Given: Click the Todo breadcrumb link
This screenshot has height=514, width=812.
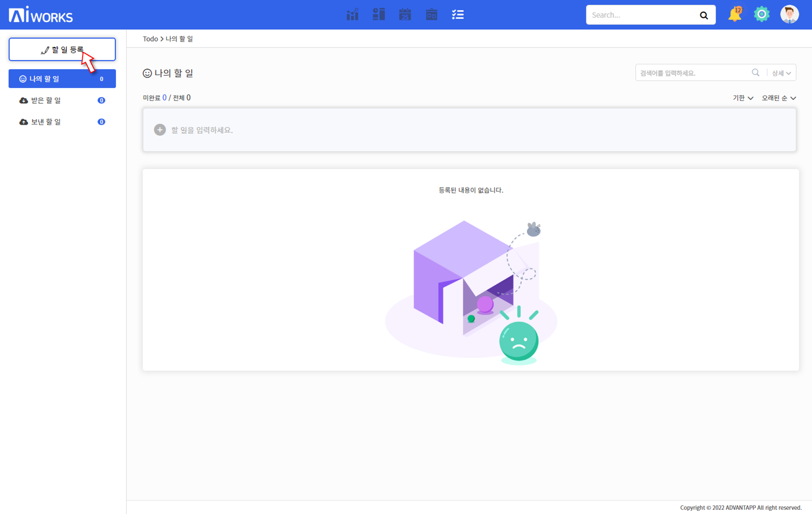Looking at the screenshot, I should tap(150, 39).
